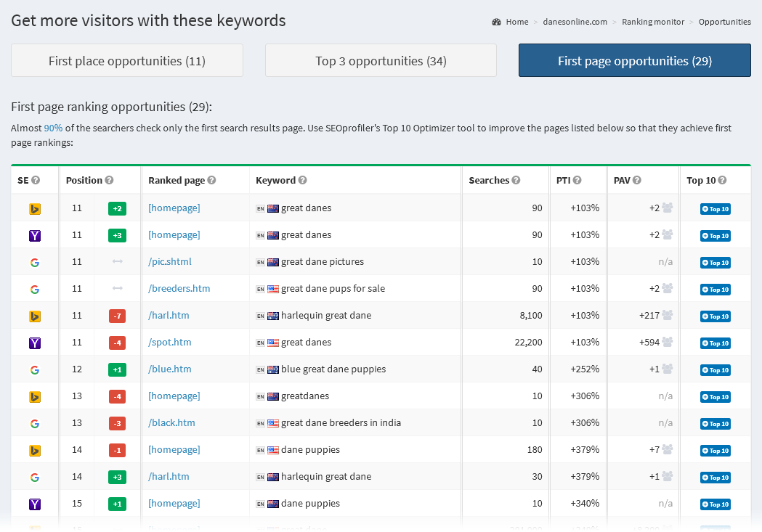Click the danesonline.com breadcrumb link
762x532 pixels.
(575, 22)
